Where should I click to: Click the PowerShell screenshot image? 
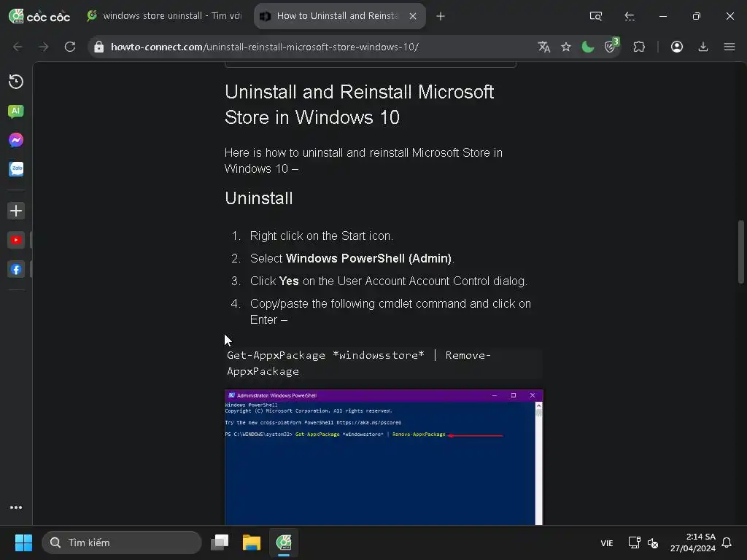[384, 457]
